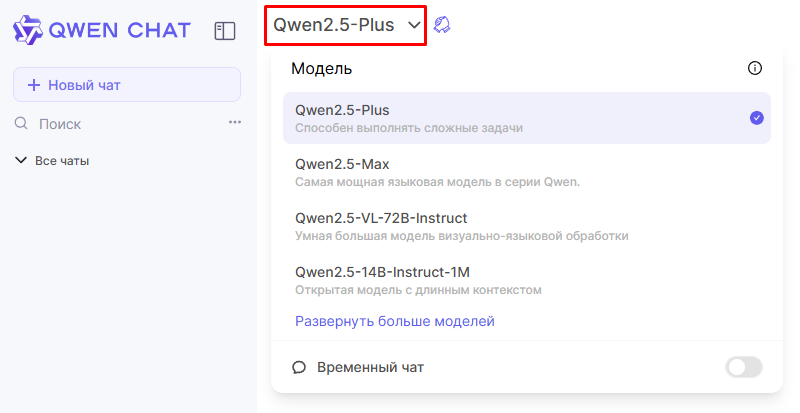Image resolution: width=800 pixels, height=413 pixels.
Task: Collapse the Все чаты section
Action: tap(52, 161)
